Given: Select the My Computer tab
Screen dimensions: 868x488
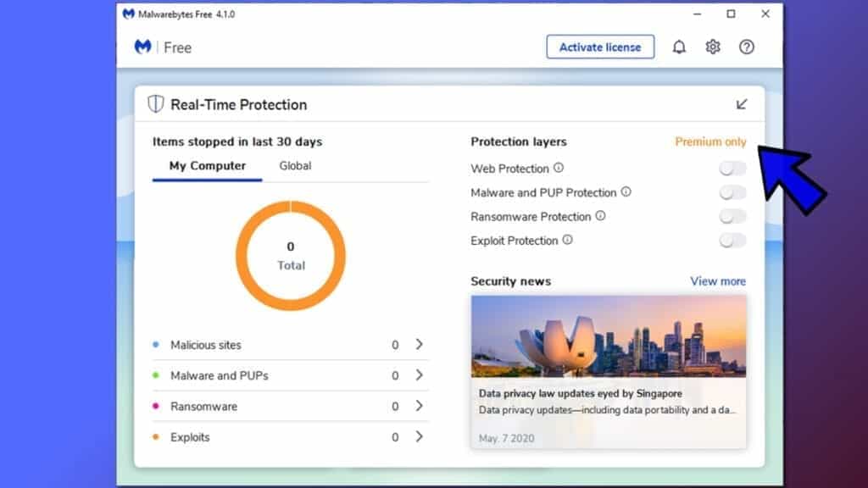Looking at the screenshot, I should tap(208, 166).
